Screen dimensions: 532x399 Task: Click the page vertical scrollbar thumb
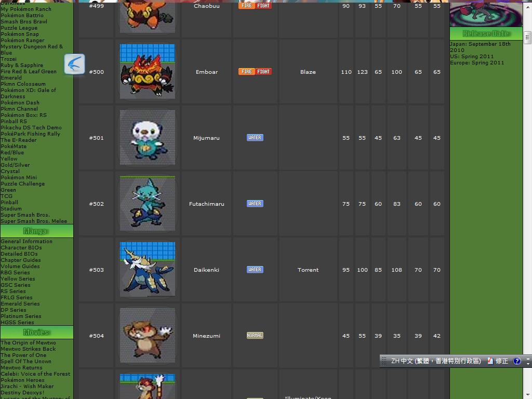tap(527, 37)
